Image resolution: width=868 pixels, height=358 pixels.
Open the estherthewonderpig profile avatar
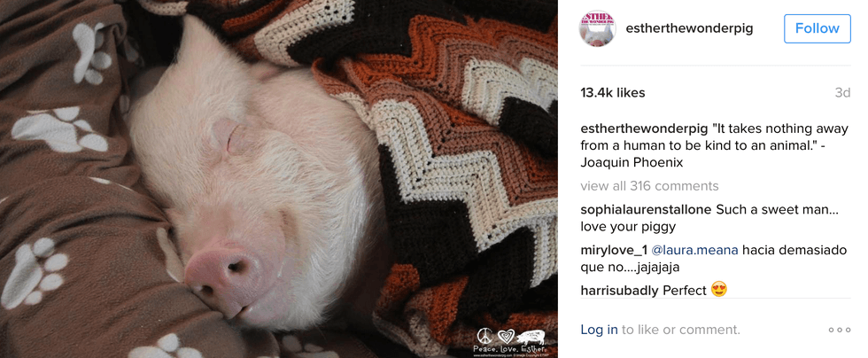tap(597, 28)
